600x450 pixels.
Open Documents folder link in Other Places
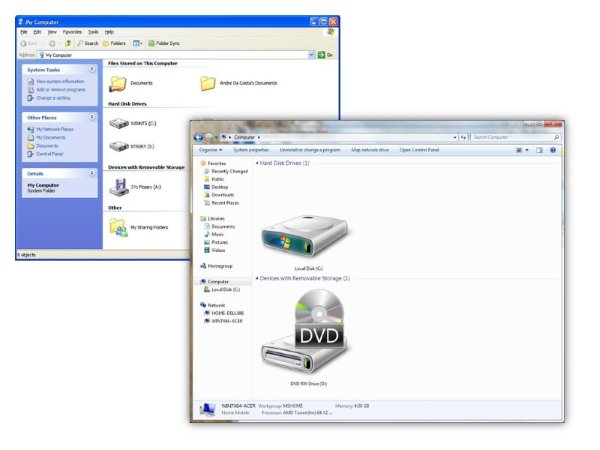[47, 146]
